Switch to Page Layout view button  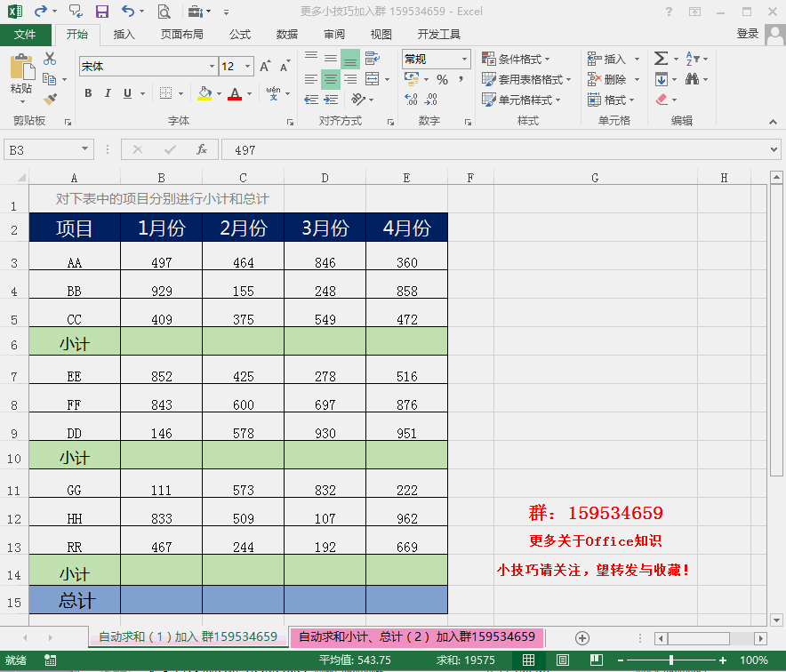563,660
